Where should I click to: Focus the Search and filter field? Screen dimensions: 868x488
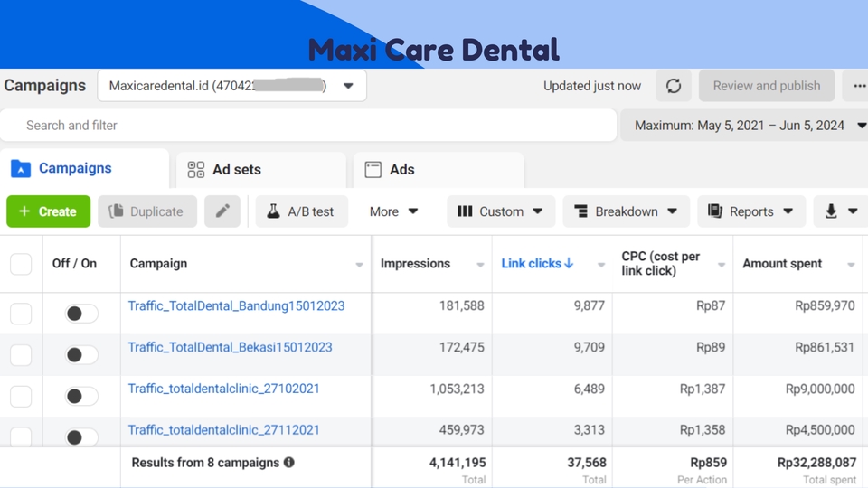coord(308,126)
